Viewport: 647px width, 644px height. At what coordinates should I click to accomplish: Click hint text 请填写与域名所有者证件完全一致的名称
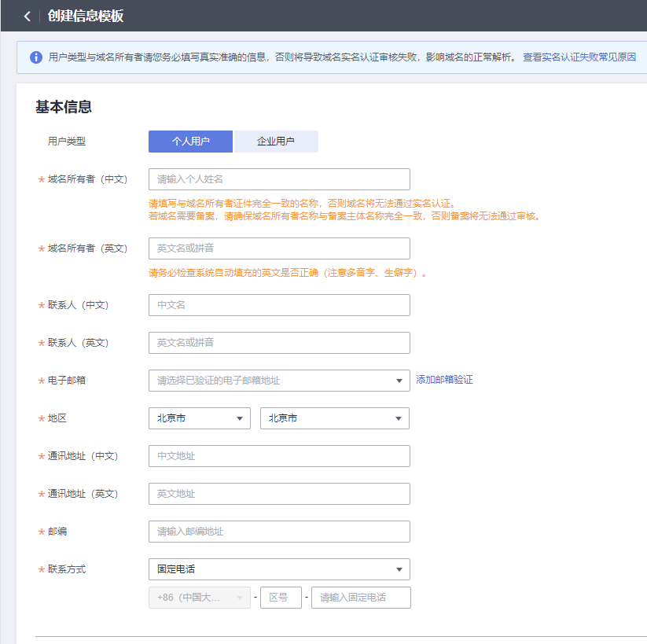point(234,204)
